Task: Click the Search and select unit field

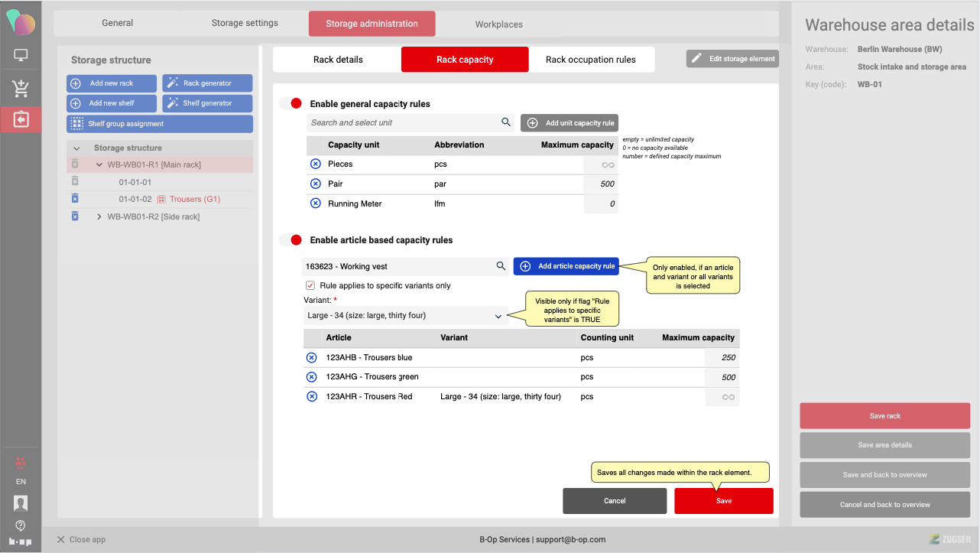Action: point(401,122)
